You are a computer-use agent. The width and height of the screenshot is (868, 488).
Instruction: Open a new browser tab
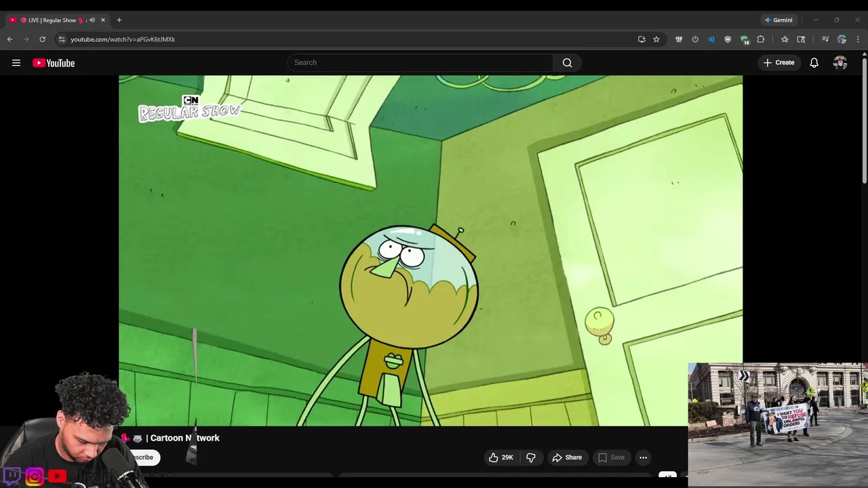coord(119,20)
